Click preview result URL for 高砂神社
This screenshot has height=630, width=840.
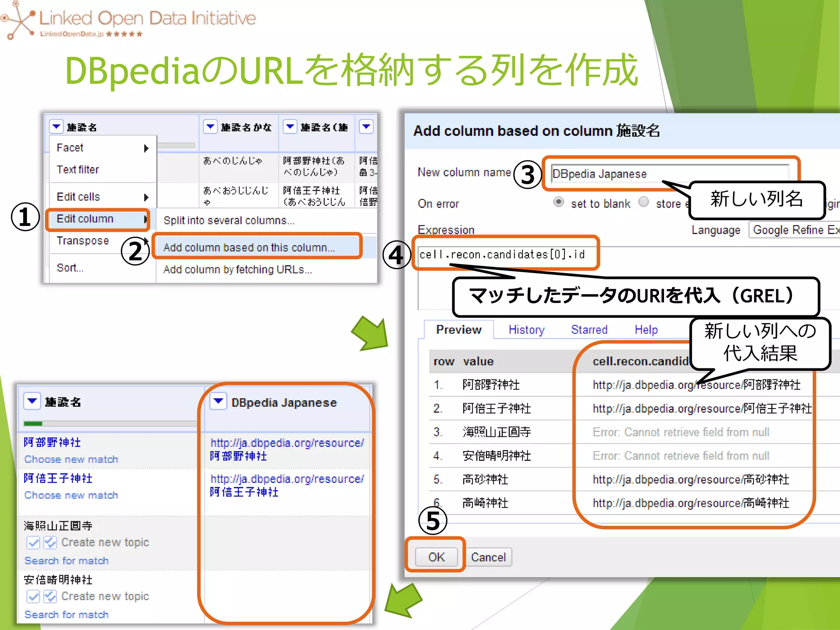pos(691,479)
